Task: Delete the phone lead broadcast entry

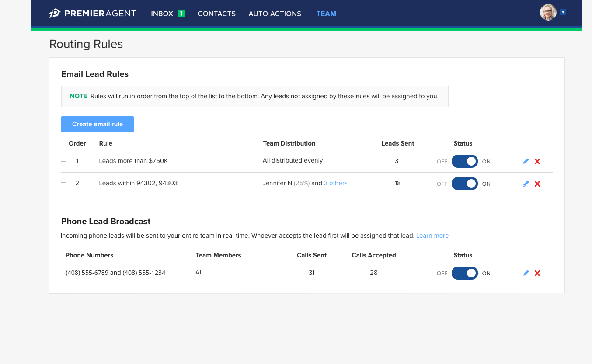Action: 537,273
